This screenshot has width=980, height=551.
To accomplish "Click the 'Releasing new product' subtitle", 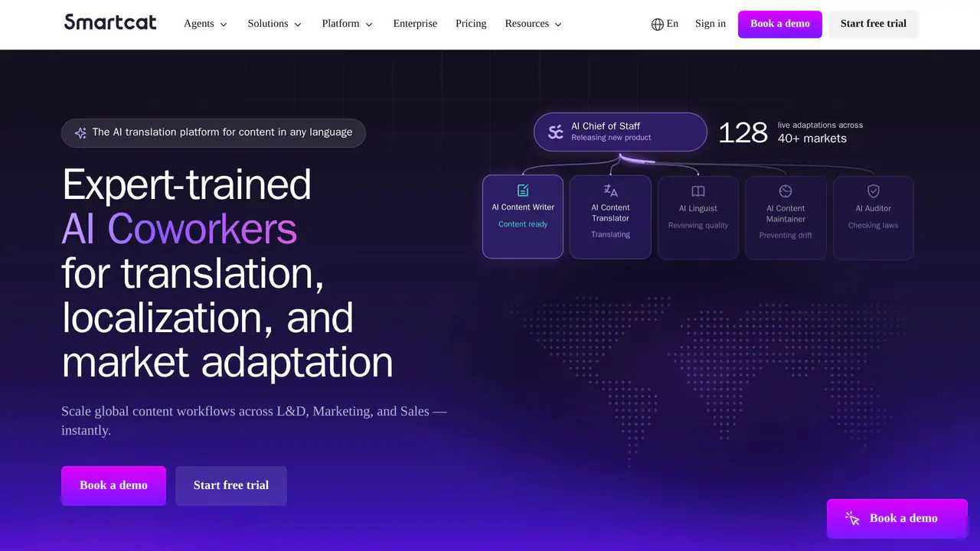I will point(611,138).
